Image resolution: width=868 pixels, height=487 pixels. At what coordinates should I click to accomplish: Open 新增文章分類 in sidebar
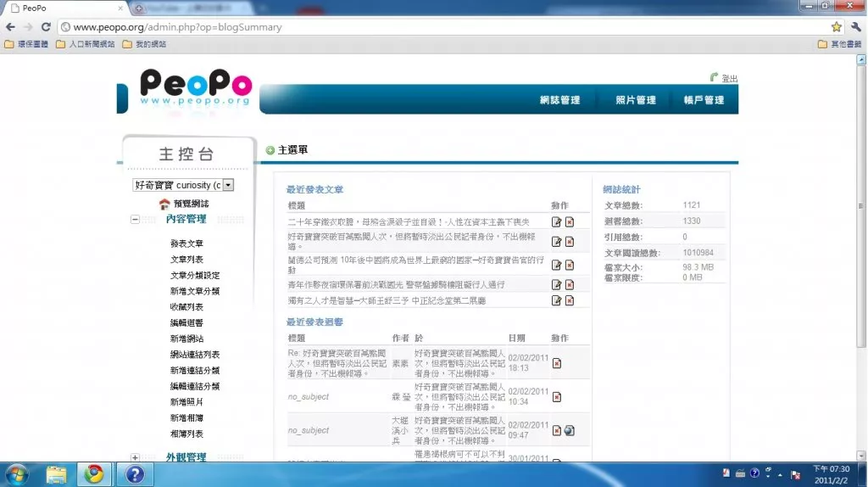195,291
